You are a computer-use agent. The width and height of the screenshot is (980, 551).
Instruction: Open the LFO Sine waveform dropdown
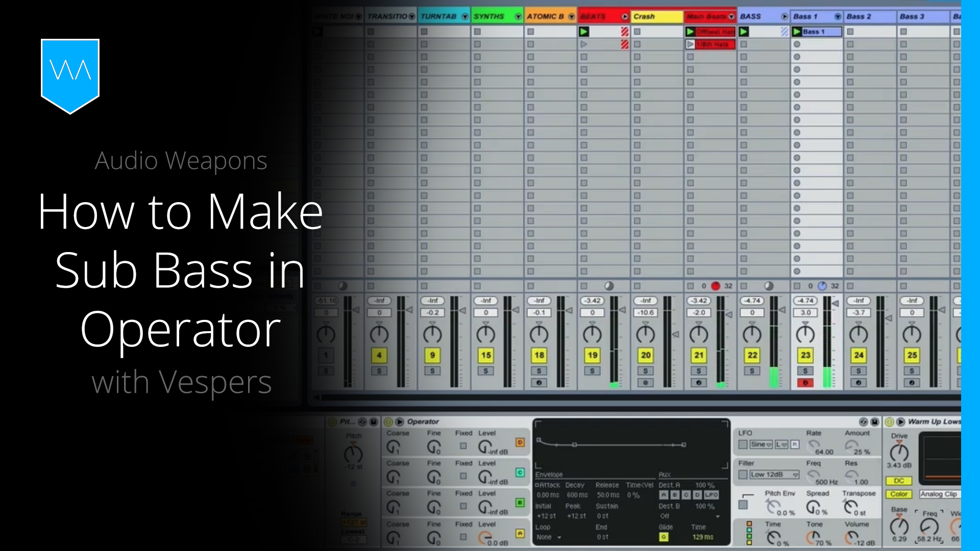pyautogui.click(x=761, y=444)
